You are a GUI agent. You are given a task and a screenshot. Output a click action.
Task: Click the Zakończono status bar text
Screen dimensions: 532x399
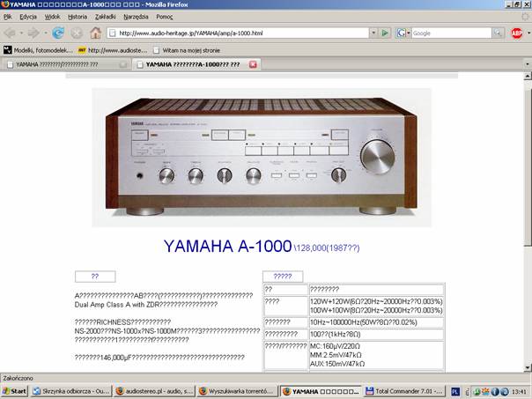(18, 378)
